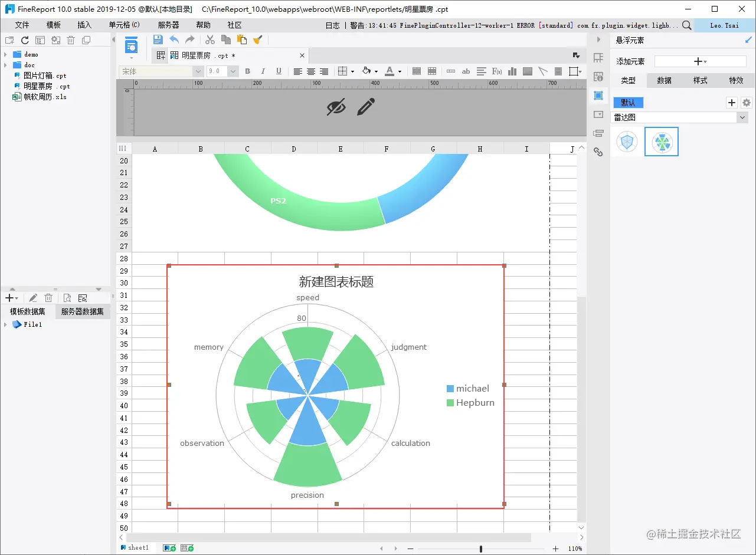756x555 pixels.
Task: Click the redo arrow icon
Action: click(190, 40)
